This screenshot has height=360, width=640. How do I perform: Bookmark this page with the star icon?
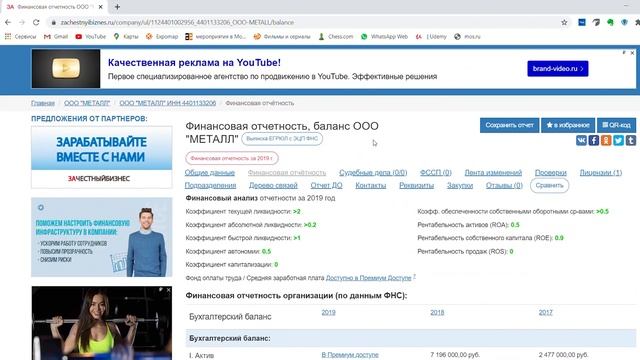[564, 22]
